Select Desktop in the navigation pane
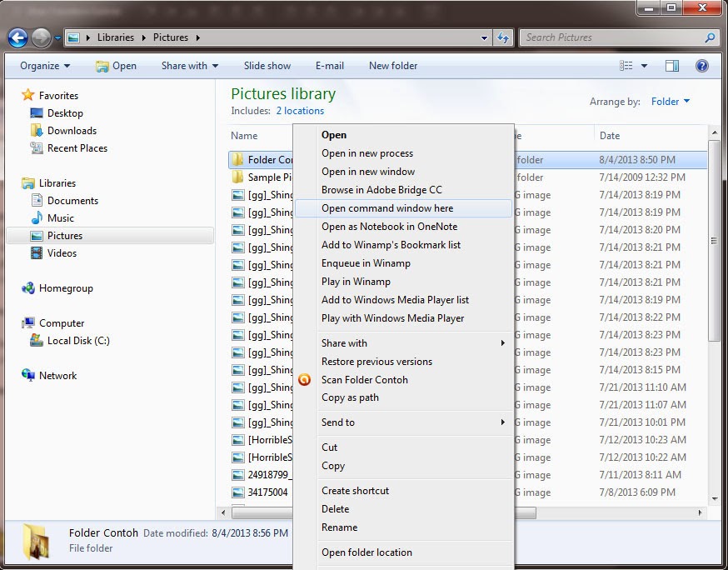Screen dimensions: 728x570 [x=65, y=113]
